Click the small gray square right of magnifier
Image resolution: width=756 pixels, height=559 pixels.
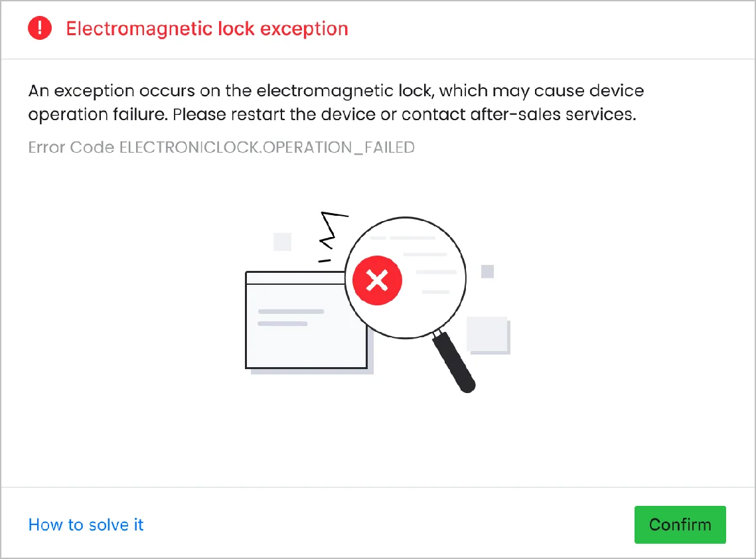pos(487,272)
